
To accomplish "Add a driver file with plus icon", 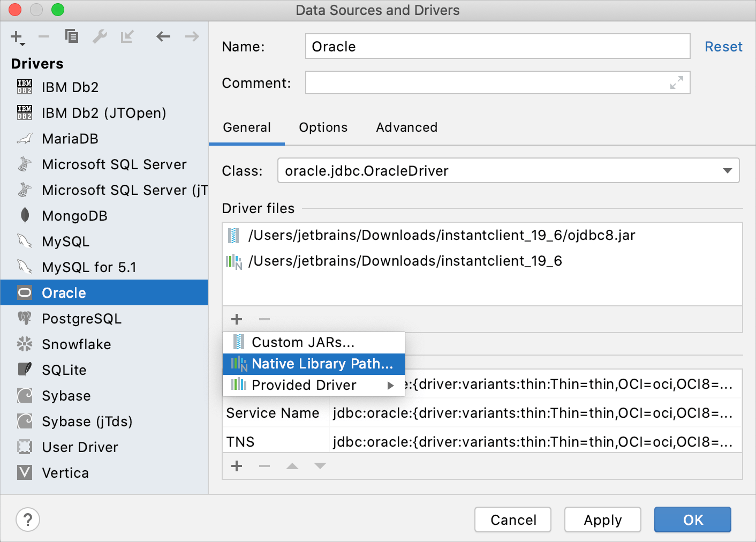I will 237,319.
